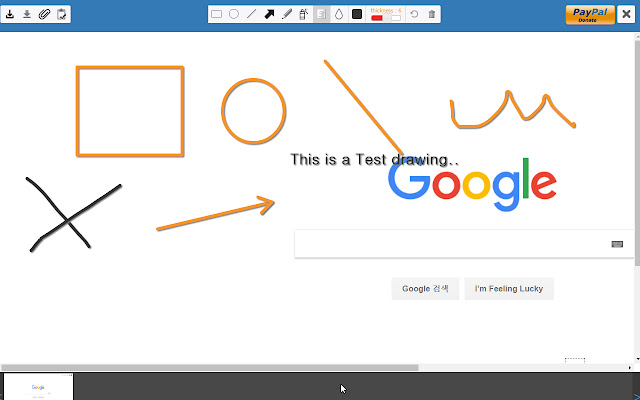Open the black color swatch picker

pyautogui.click(x=357, y=14)
